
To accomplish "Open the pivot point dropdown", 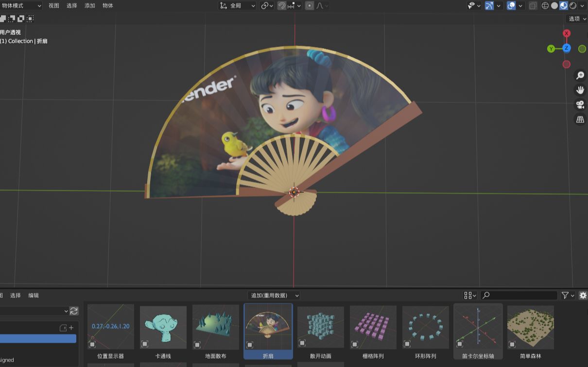I will point(267,6).
